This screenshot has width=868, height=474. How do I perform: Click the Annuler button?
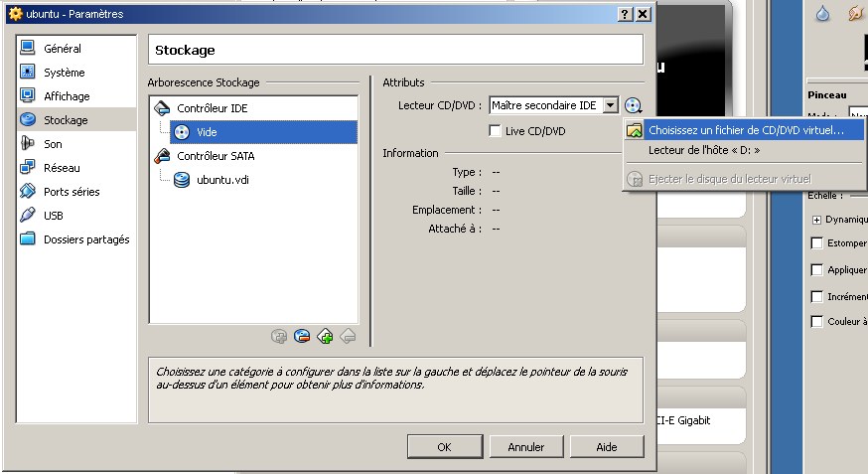pos(526,446)
